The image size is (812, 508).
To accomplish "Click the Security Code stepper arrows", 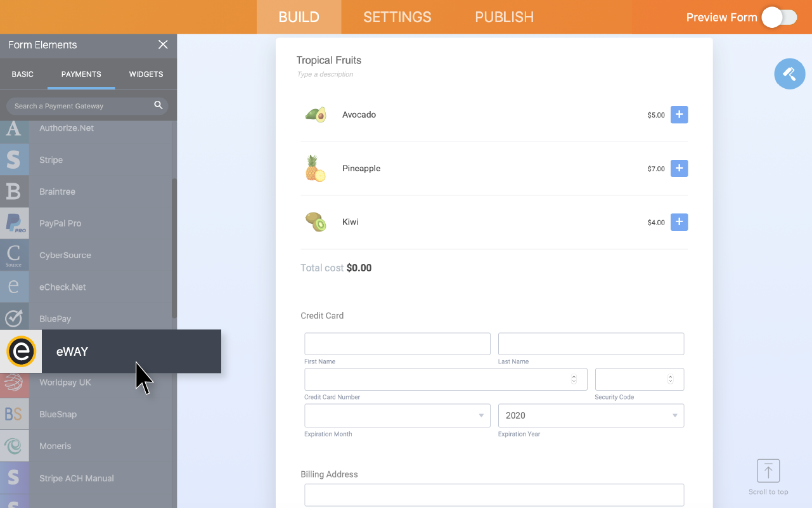I will point(670,379).
